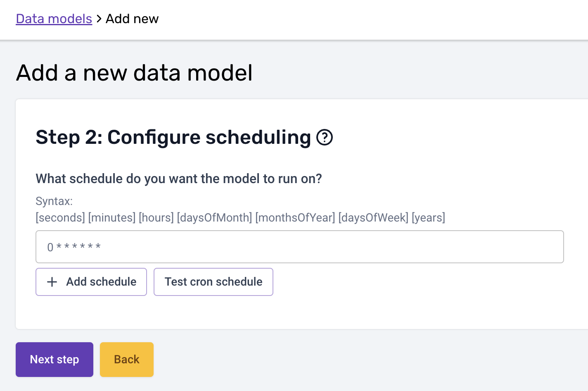Click the [seconds] syntax token
This screenshot has width=588, height=391.
coord(60,217)
